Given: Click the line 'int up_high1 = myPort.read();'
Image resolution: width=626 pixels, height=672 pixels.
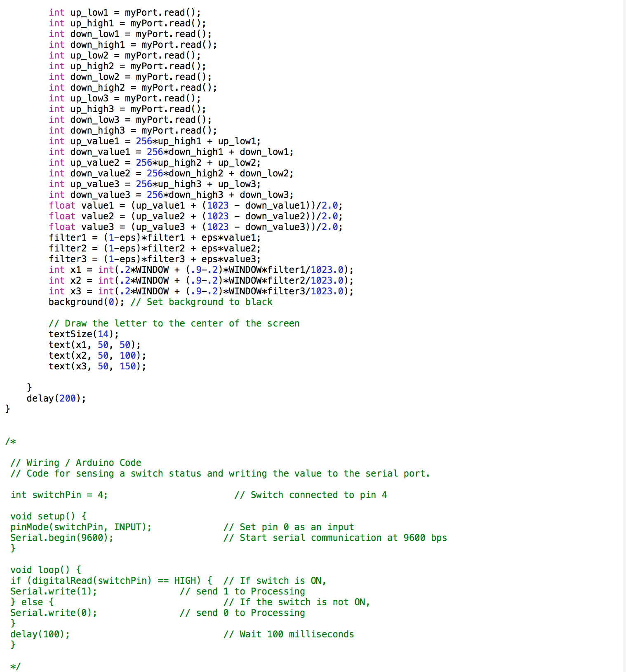Looking at the screenshot, I should click(x=127, y=23).
